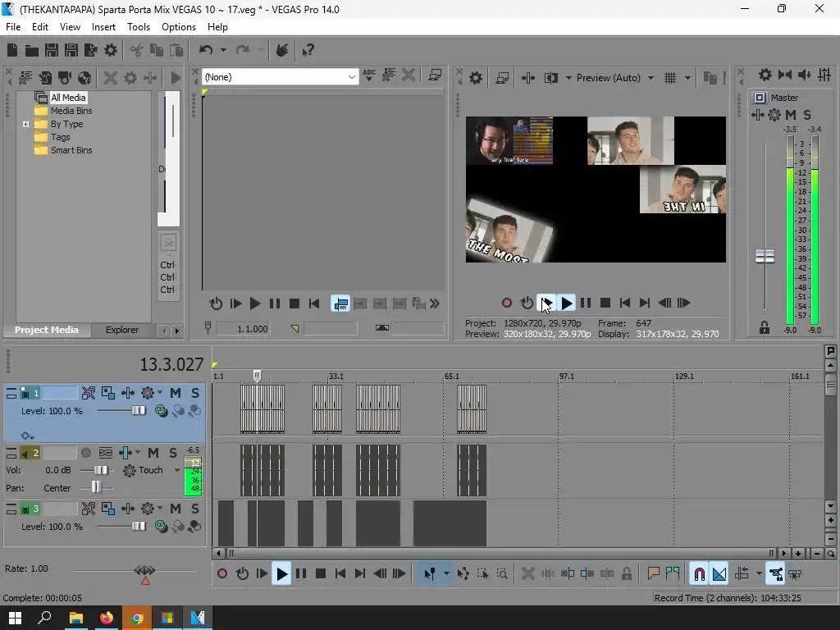Enable Snapping magnet icon
The height and width of the screenshot is (630, 840).
tap(699, 574)
